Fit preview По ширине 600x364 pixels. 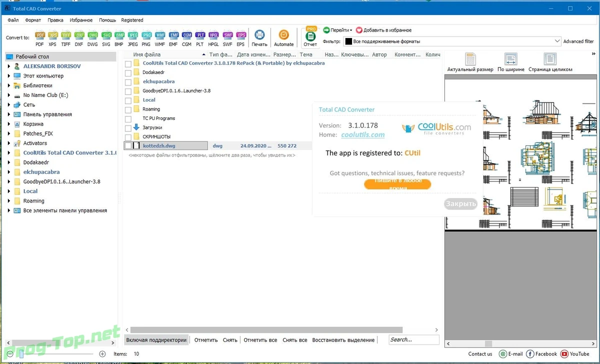click(x=510, y=62)
